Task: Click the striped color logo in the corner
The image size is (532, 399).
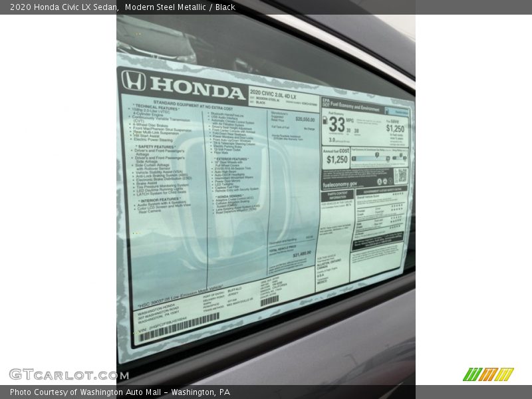Action: click(x=488, y=374)
